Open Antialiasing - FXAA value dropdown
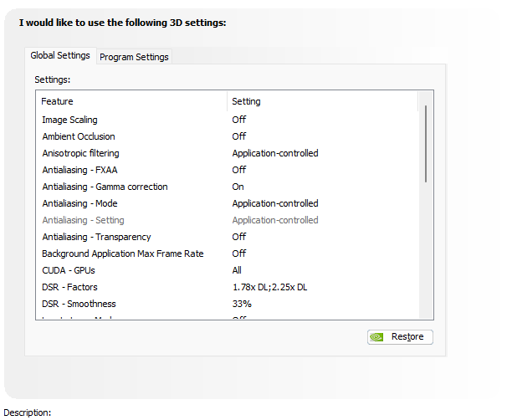512x420 pixels. point(239,170)
